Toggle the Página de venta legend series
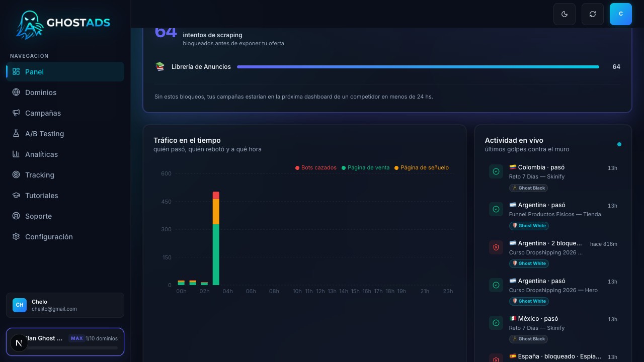Image resolution: width=644 pixels, height=362 pixels. [x=366, y=168]
